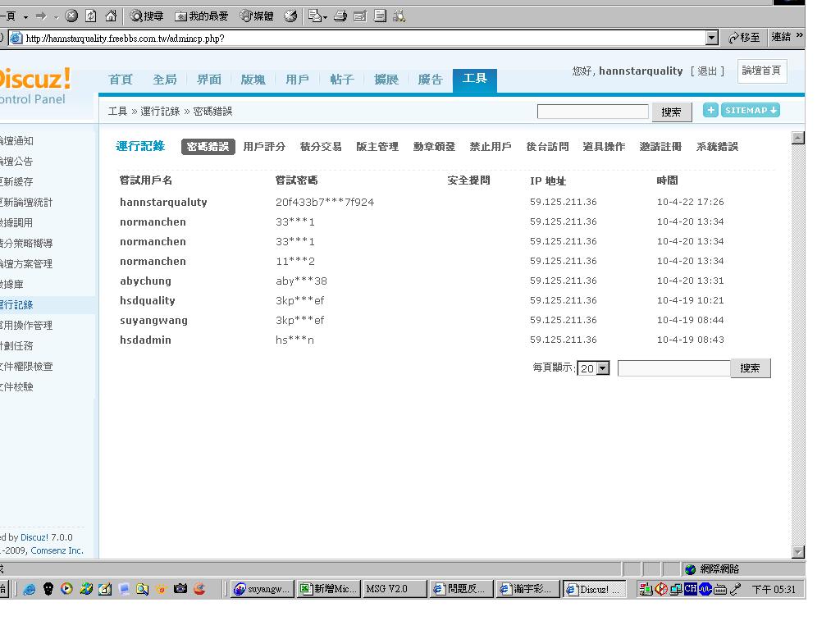Open the address bar URL history dropdown

coord(711,38)
